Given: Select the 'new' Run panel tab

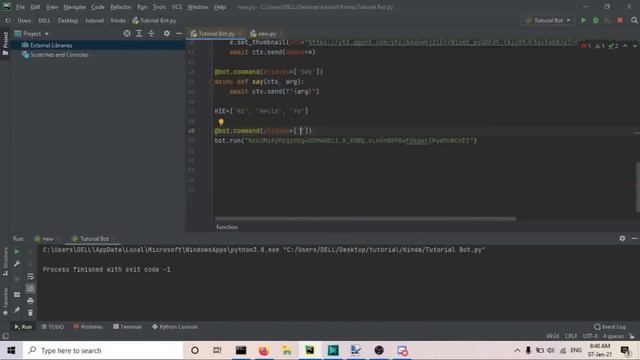Looking at the screenshot, I should pos(47,239).
